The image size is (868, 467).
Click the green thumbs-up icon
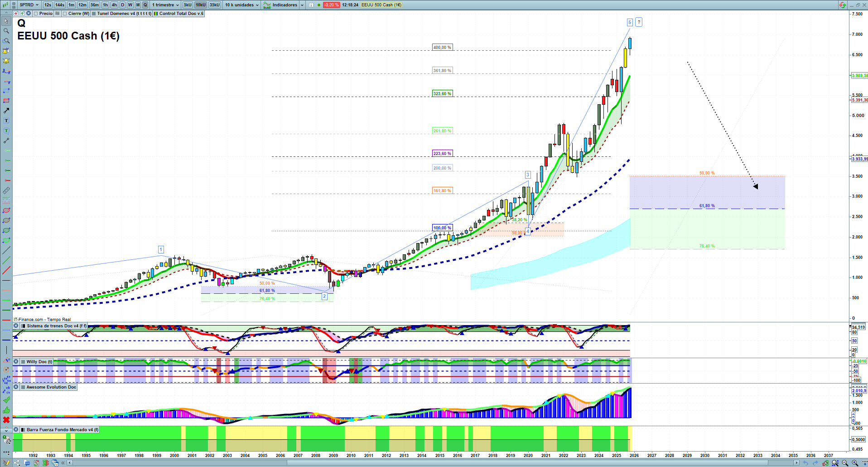click(x=6, y=410)
